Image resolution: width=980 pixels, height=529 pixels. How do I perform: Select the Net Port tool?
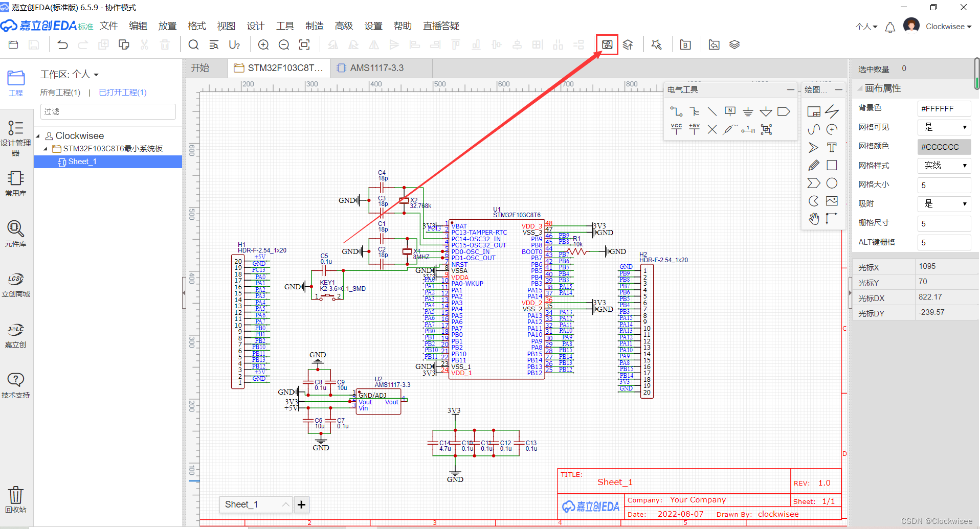pos(784,111)
